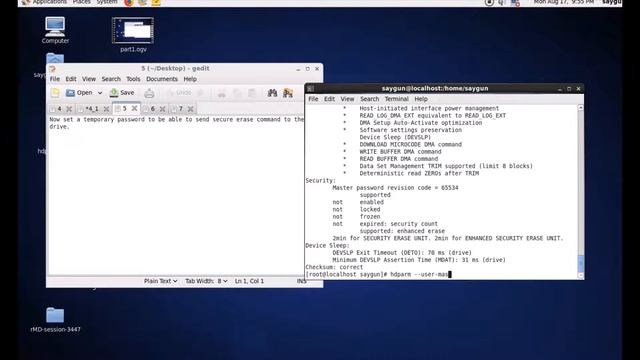The image size is (640, 360).
Task: Click the clock in the top panel
Action: click(564, 2)
